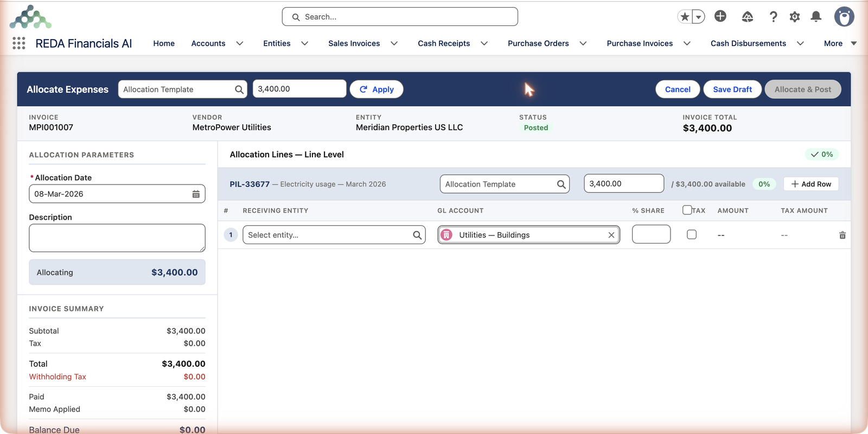Open the user profile avatar
Screen dimensions: 868x434
pos(844,17)
